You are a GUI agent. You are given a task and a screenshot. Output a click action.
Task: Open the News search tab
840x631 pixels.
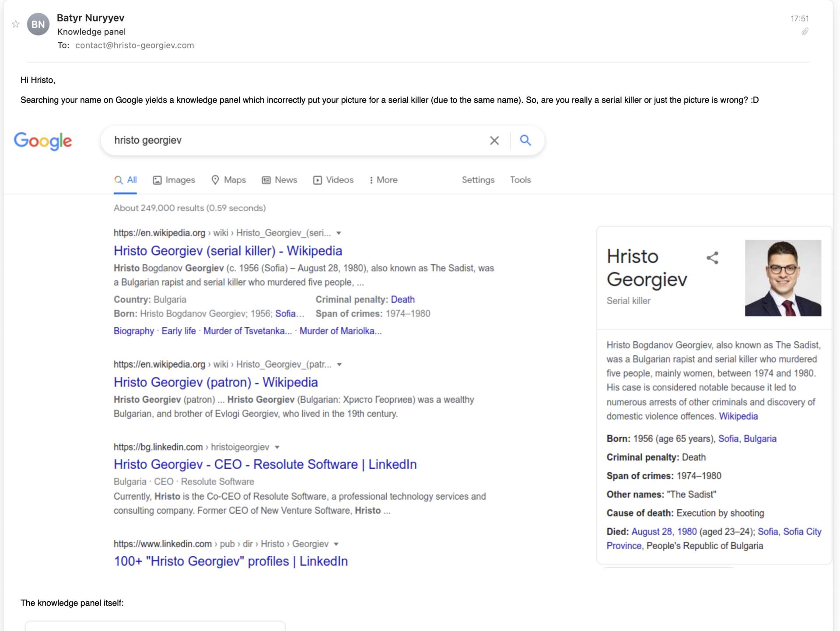coord(280,180)
